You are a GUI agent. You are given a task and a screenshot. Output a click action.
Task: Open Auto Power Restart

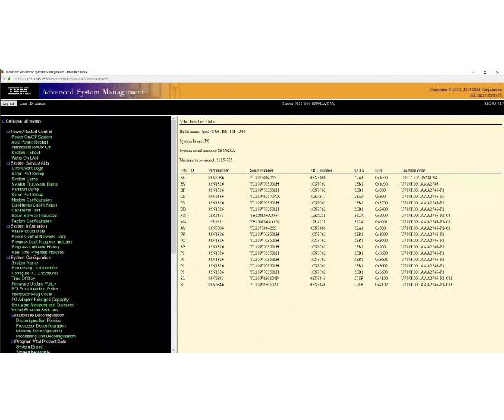tap(29, 142)
